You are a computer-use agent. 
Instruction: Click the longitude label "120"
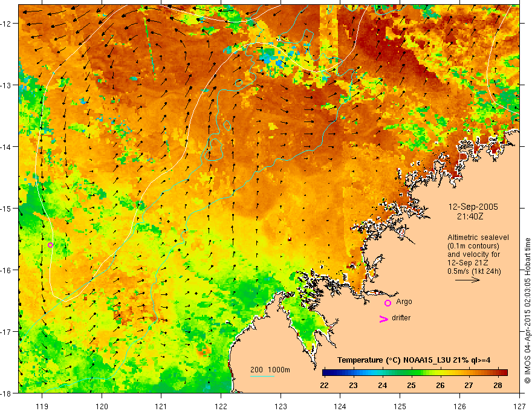pyautogui.click(x=102, y=406)
